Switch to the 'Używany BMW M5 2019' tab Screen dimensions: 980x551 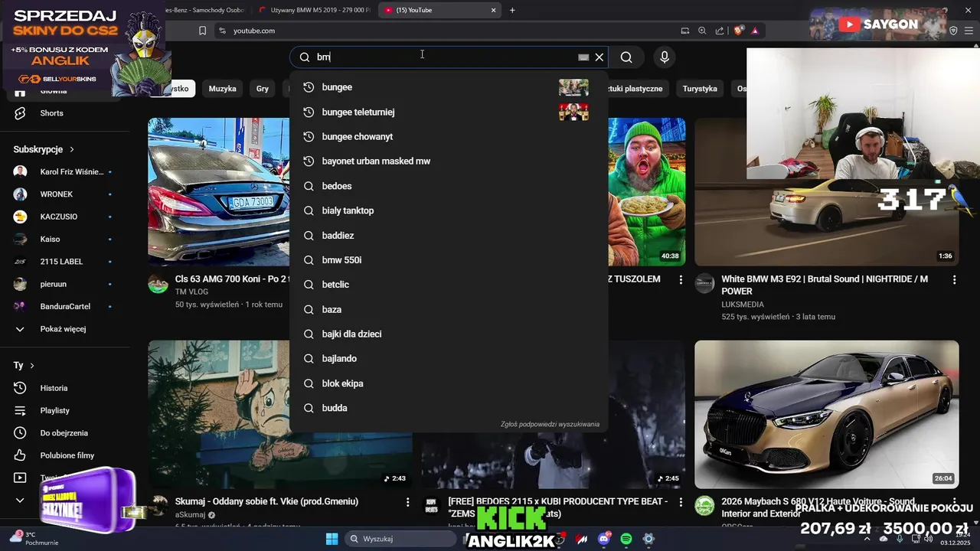tap(314, 10)
